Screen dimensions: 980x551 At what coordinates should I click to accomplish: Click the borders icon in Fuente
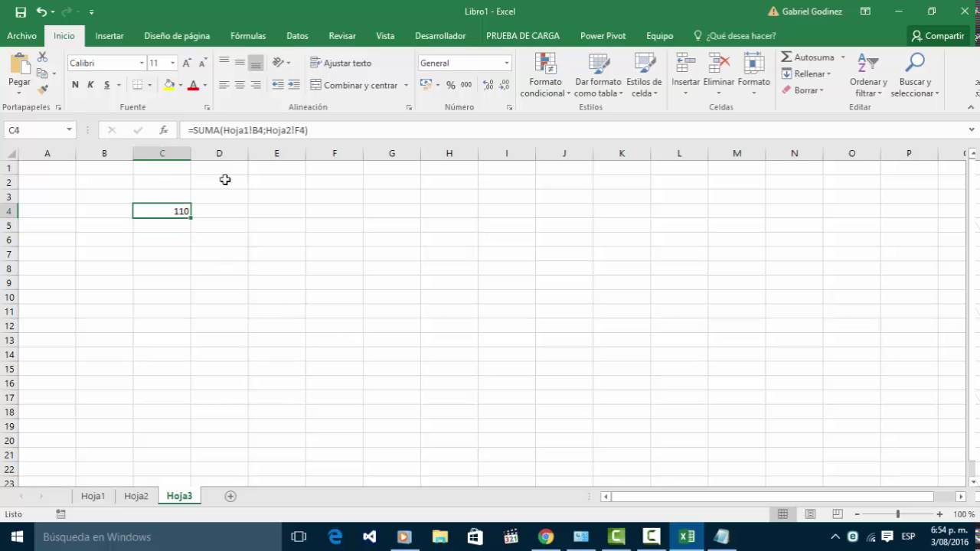click(138, 85)
